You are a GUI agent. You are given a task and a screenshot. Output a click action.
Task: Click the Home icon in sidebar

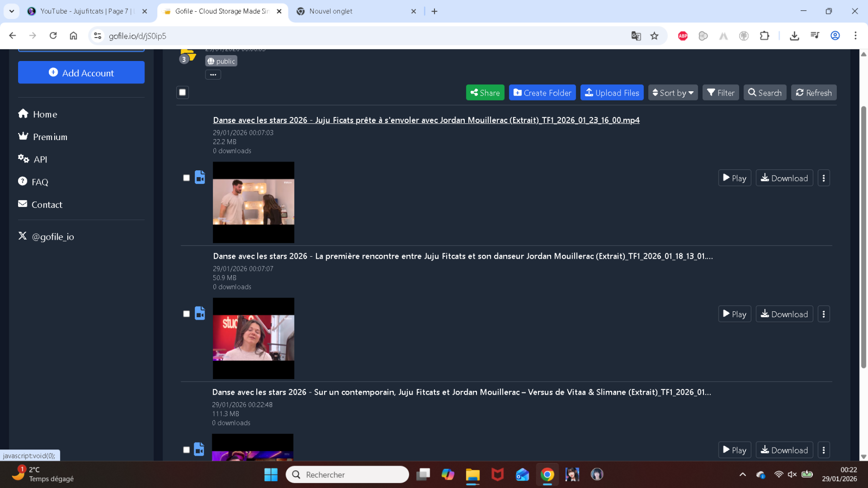(x=23, y=114)
